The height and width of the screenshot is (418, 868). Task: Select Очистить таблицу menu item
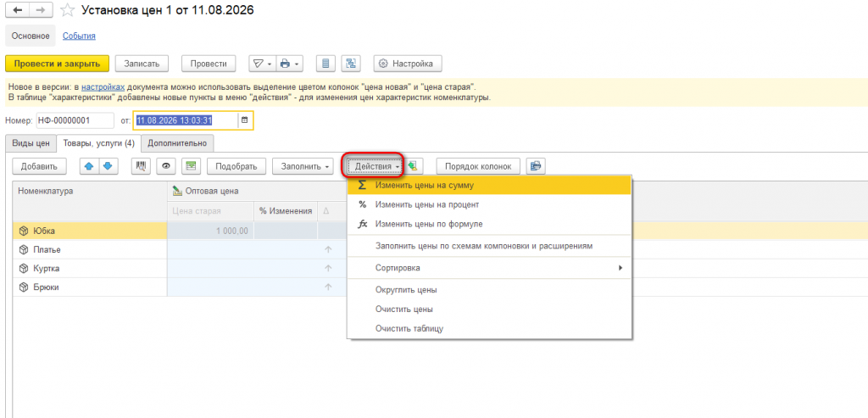coord(489,328)
